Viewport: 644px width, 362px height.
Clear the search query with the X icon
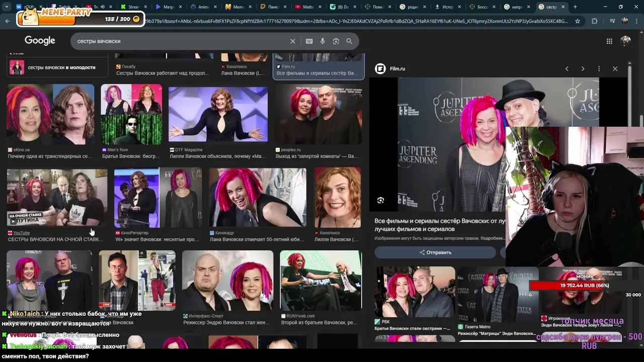(292, 41)
